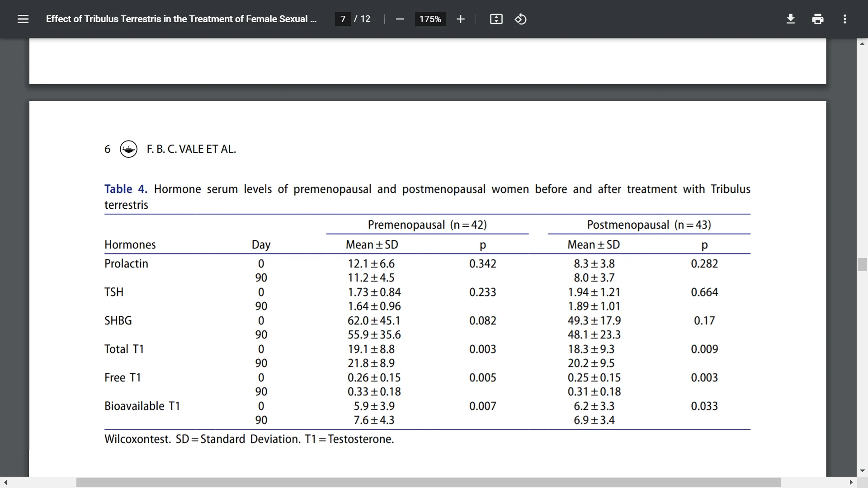Click the value '7.6±4.3'
This screenshot has height=488, width=868.
[x=374, y=420]
